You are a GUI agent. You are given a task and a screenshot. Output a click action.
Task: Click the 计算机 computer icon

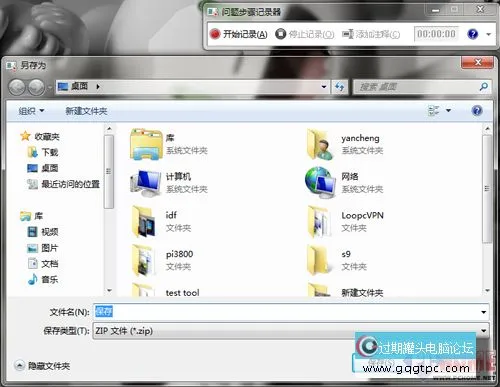coord(146,183)
